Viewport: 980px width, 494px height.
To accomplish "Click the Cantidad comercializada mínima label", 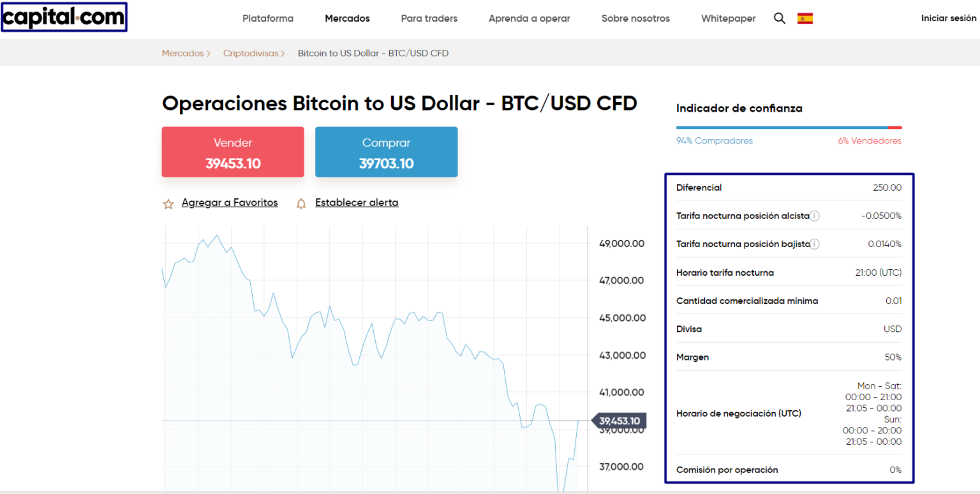I will [747, 301].
